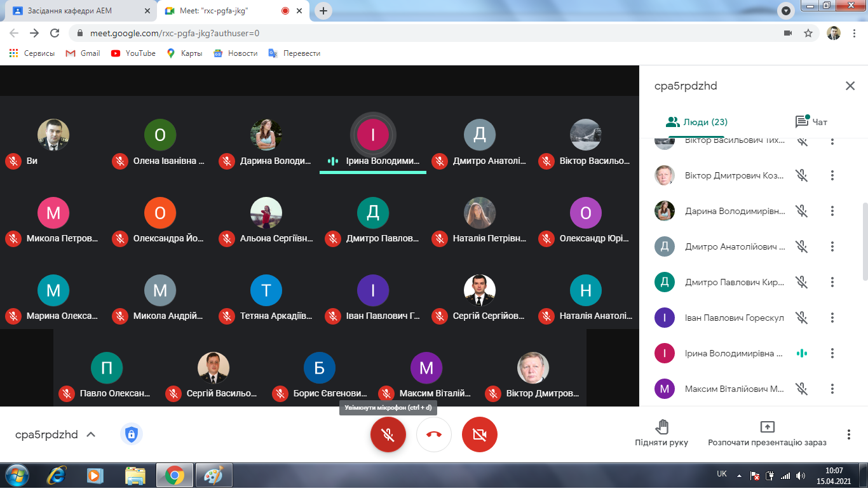Open the more options menu in the call bar
Viewport: 868px width, 498px height.
click(x=849, y=434)
